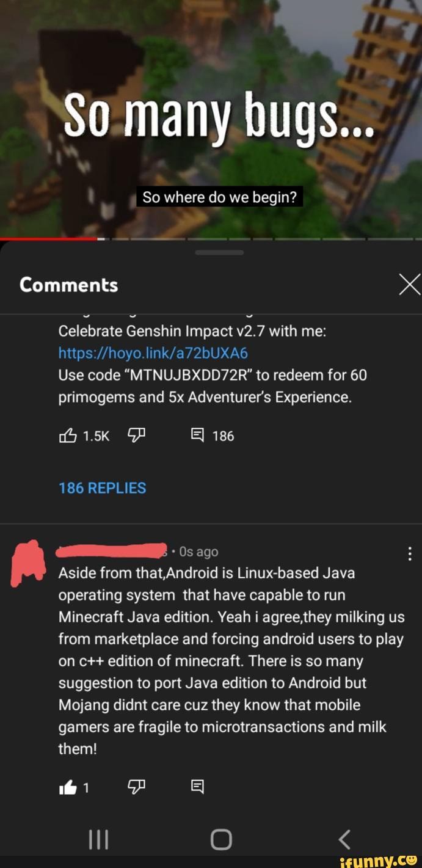The width and height of the screenshot is (422, 868).
Task: Seek along the red video progress bar
Action: pyautogui.click(x=211, y=239)
